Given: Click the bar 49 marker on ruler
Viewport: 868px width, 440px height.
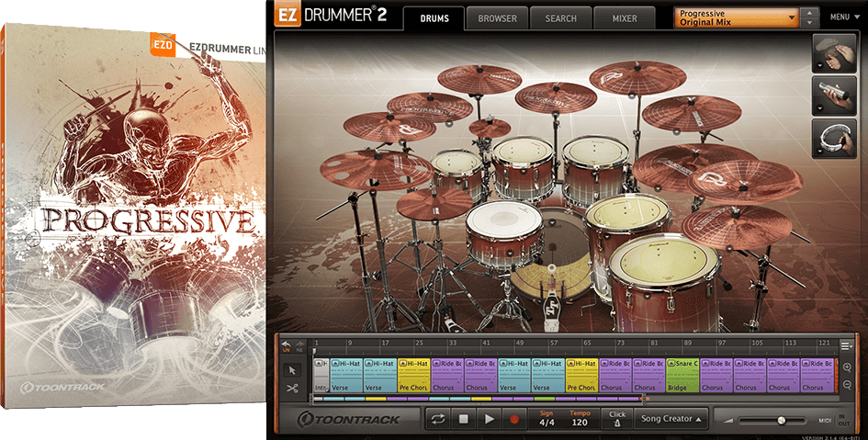Looking at the screenshot, I should 519,344.
